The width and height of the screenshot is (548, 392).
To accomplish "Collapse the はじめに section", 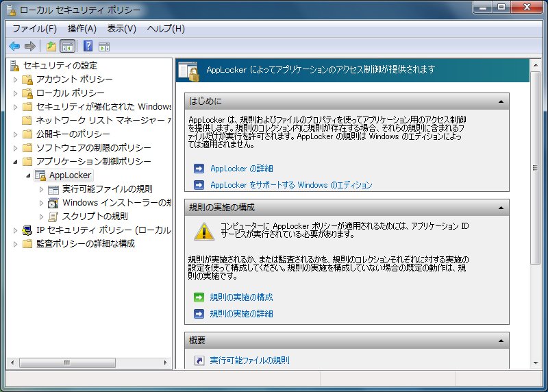I will pyautogui.click(x=501, y=101).
